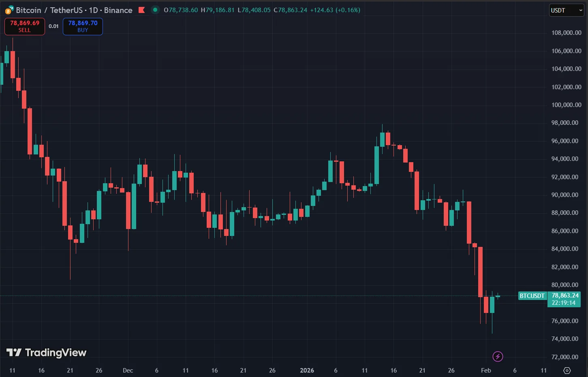588x377 pixels.
Task: Click the Feb label on the time axis
Action: click(x=485, y=370)
